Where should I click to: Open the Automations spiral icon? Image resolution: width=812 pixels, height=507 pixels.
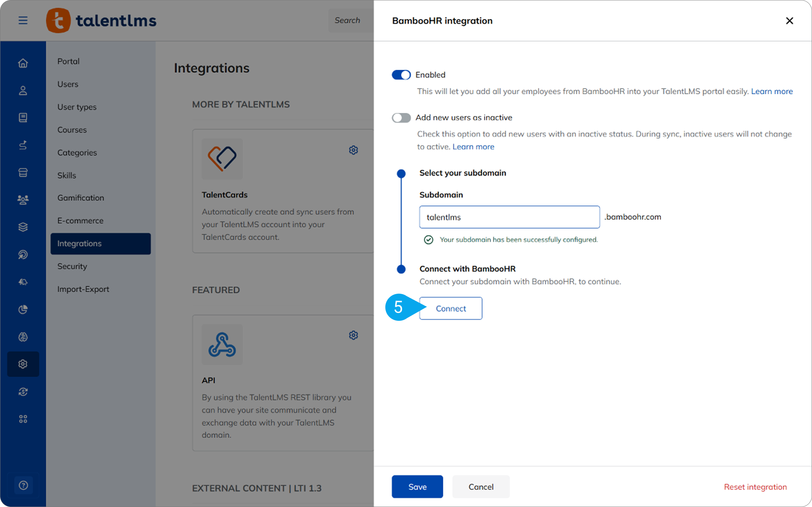click(23, 255)
